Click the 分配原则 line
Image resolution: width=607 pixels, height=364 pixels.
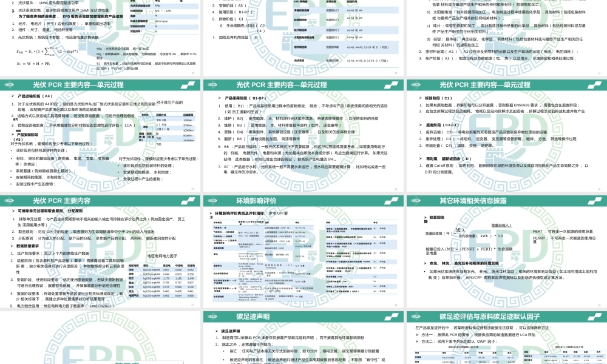(93, 238)
